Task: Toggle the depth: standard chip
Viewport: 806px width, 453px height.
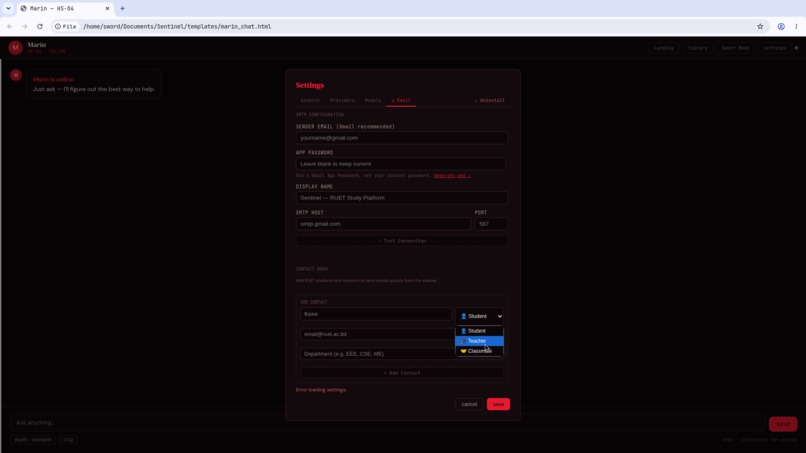Action: click(33, 440)
